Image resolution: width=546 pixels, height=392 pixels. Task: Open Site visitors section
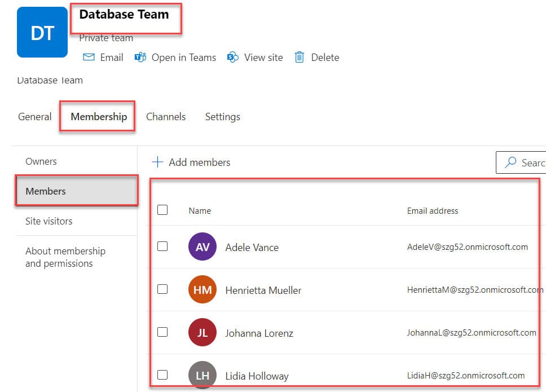(49, 221)
